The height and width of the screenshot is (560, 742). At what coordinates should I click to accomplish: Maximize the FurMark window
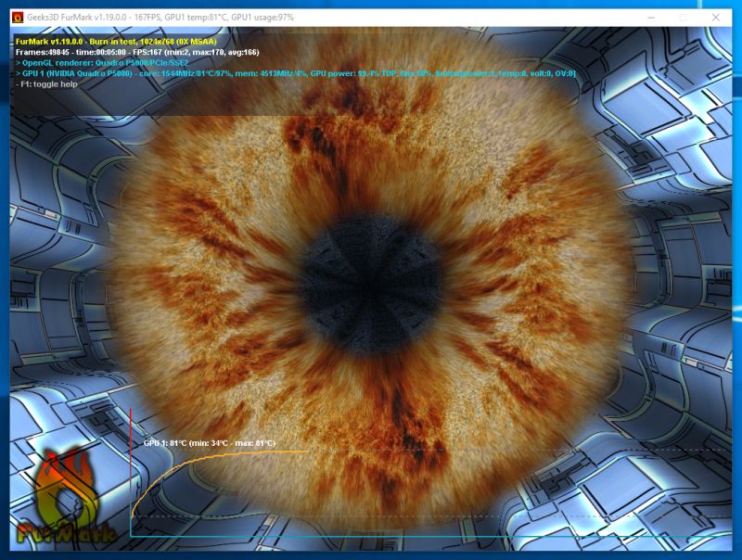[x=683, y=18]
